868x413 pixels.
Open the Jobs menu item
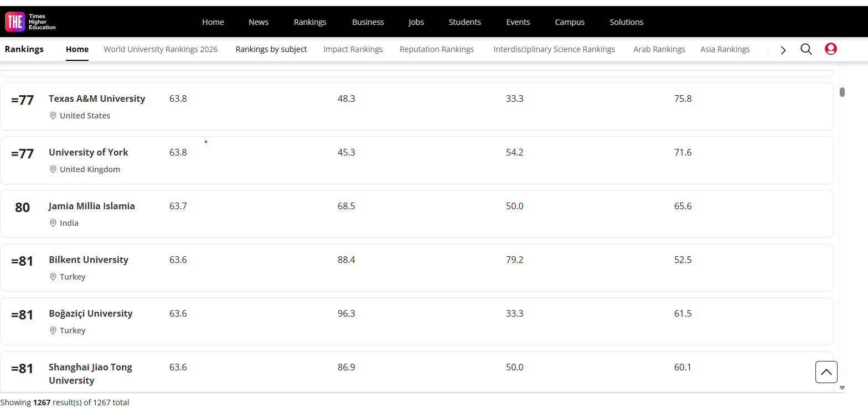pyautogui.click(x=416, y=22)
